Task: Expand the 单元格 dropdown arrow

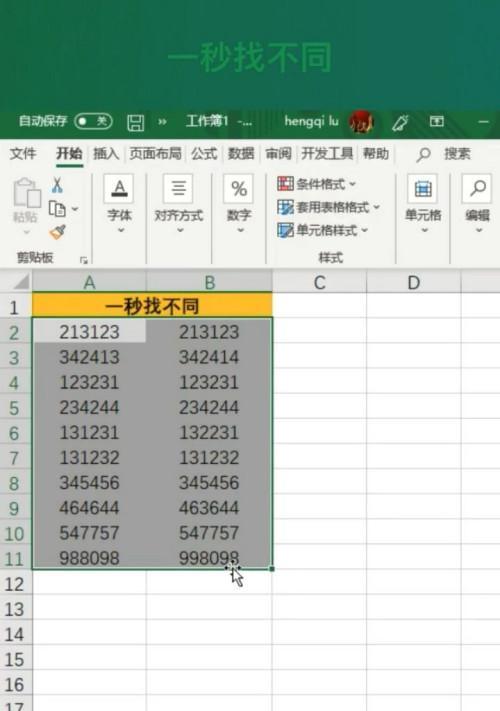Action: (424, 230)
